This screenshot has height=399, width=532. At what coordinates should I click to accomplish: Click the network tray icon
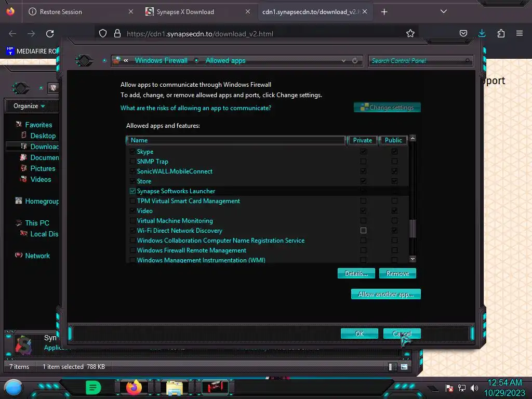pos(462,388)
